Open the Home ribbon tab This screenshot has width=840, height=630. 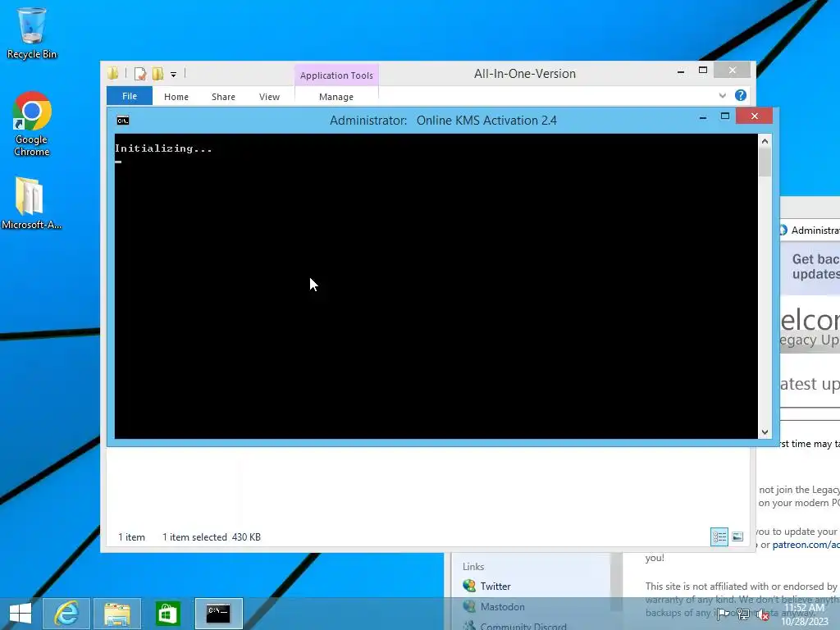(x=176, y=97)
